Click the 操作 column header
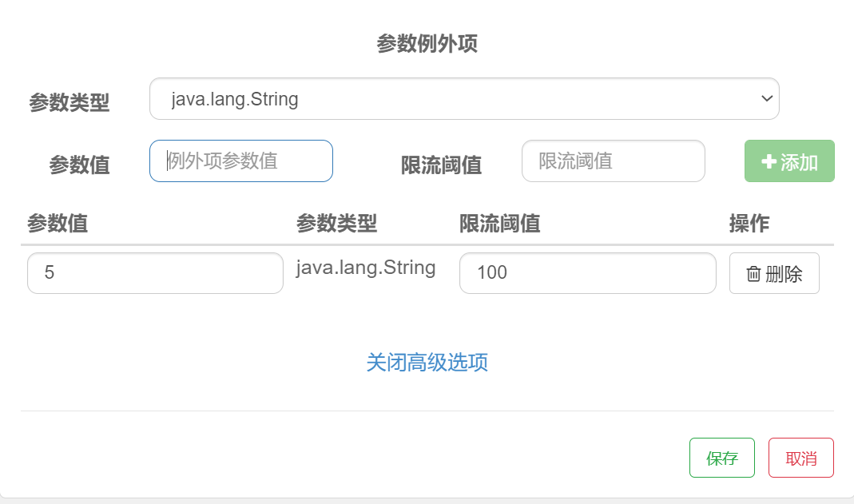This screenshot has width=854, height=504. [x=749, y=224]
